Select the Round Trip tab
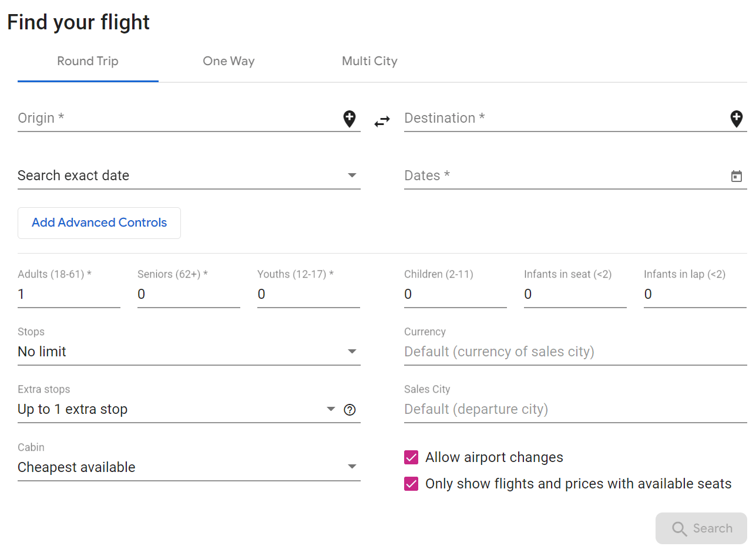This screenshot has height=553, width=756. pyautogui.click(x=88, y=61)
